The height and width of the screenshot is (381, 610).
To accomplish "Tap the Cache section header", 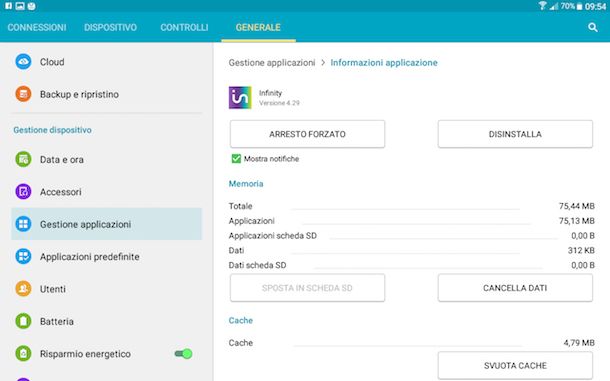I will pos(241,320).
